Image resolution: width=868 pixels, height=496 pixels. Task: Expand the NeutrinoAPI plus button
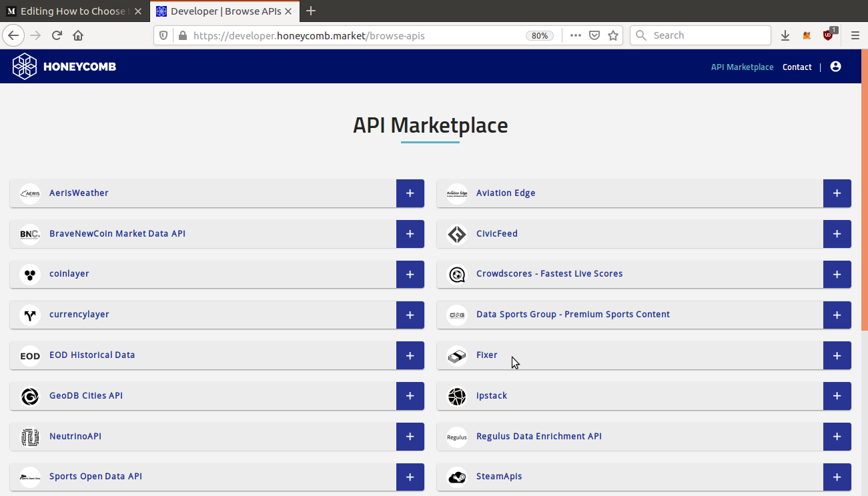point(410,437)
